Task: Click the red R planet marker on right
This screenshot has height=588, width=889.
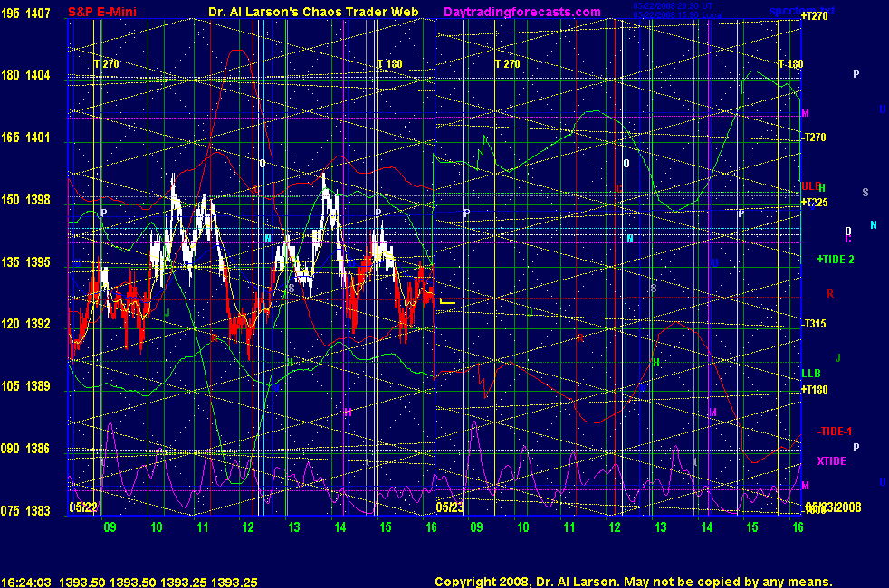Action: [x=829, y=294]
